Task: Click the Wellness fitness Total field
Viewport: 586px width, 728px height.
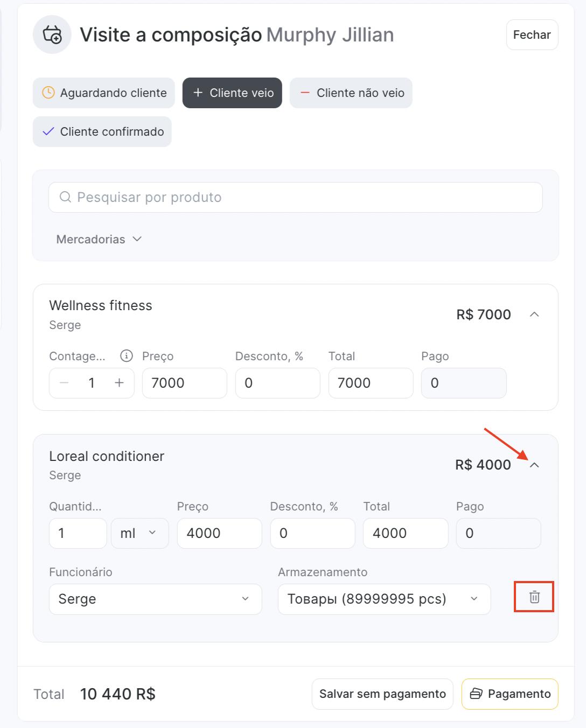Action: (x=371, y=383)
